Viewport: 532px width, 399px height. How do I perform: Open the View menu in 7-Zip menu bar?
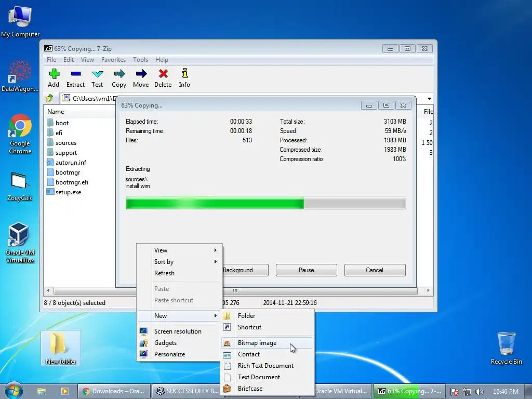pyautogui.click(x=87, y=59)
